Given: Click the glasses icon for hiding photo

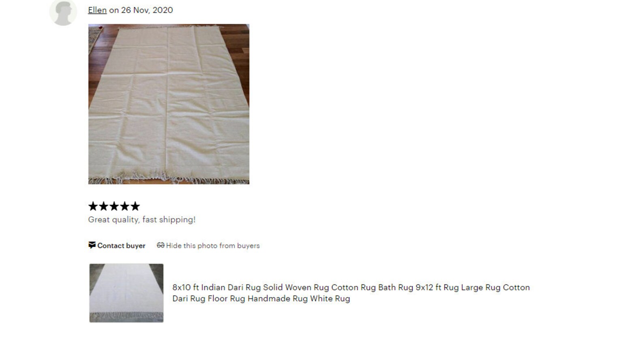Looking at the screenshot, I should point(161,245).
